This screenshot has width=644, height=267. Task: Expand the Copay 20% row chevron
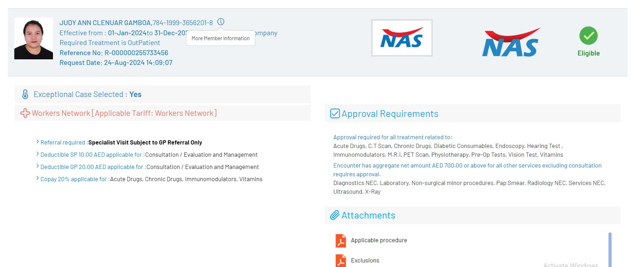point(38,178)
